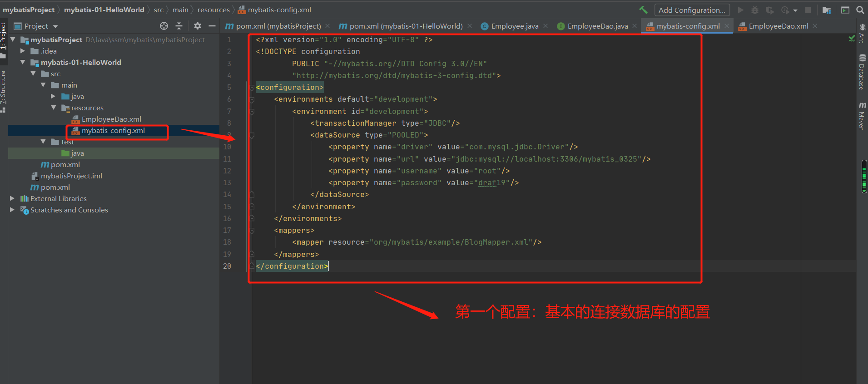Select the java folder under test

pyautogui.click(x=77, y=153)
